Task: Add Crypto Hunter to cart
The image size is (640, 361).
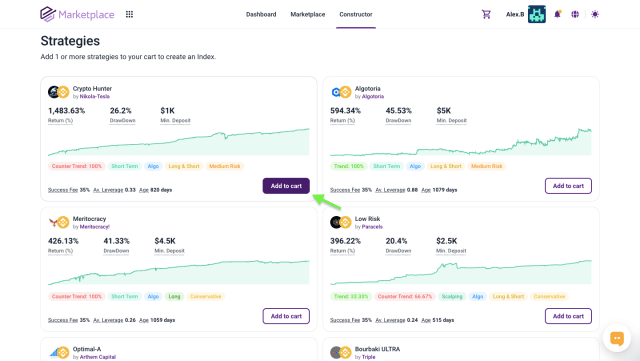Action: [x=286, y=186]
